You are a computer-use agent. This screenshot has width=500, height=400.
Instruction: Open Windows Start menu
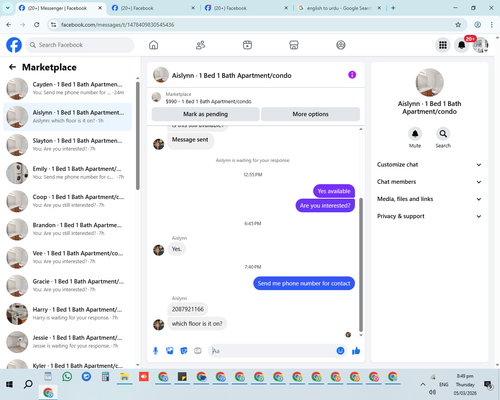click(x=9, y=384)
